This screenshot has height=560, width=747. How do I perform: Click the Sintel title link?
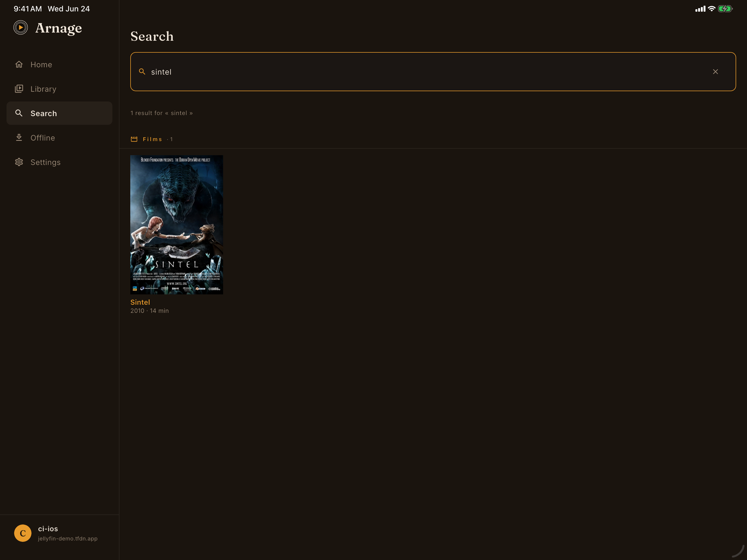[x=140, y=302]
